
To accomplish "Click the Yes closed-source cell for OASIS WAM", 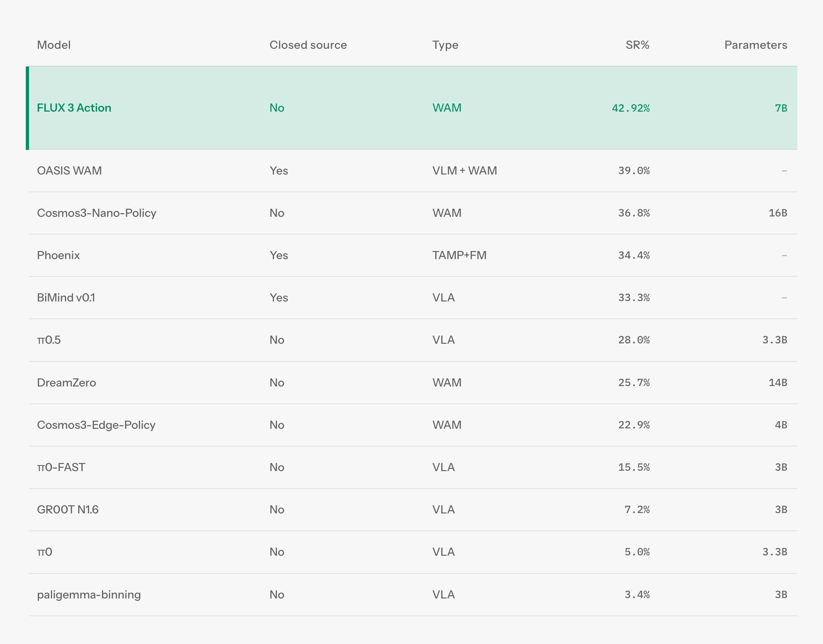I will click(279, 170).
